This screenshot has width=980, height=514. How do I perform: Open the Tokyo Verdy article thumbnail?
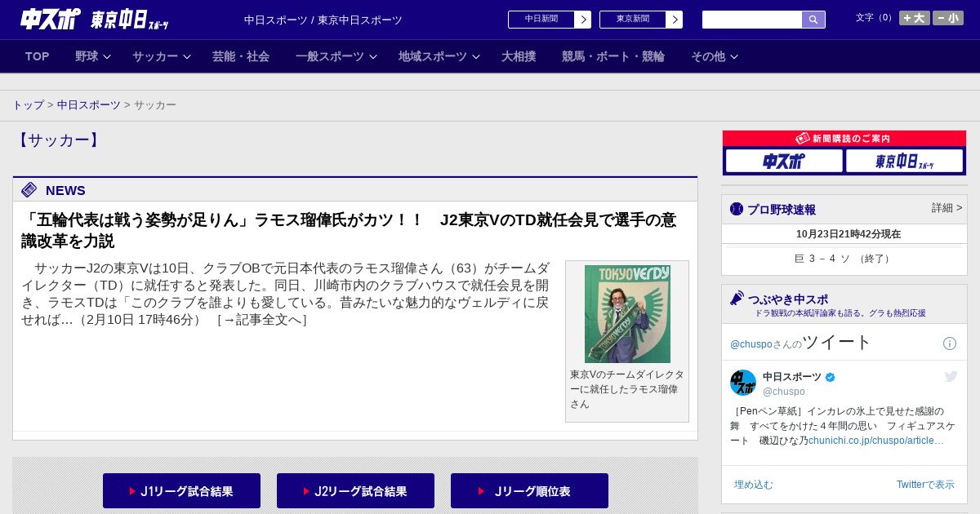(x=627, y=314)
